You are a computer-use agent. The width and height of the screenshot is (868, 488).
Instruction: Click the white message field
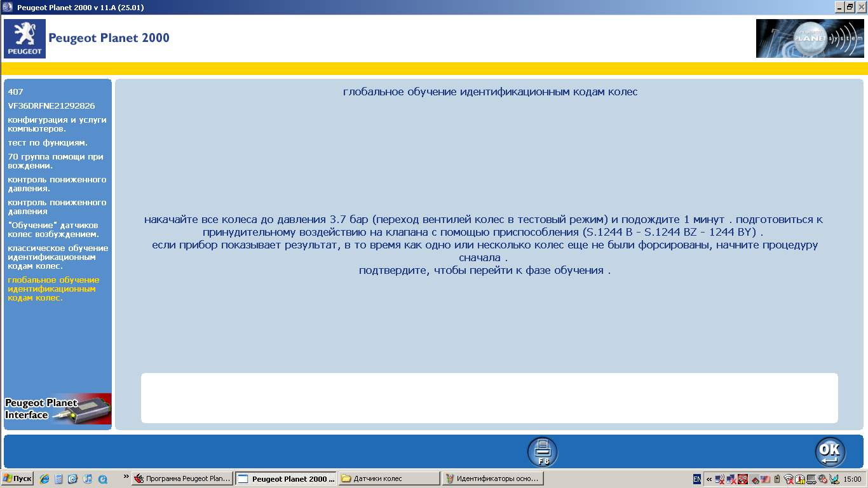pos(489,398)
